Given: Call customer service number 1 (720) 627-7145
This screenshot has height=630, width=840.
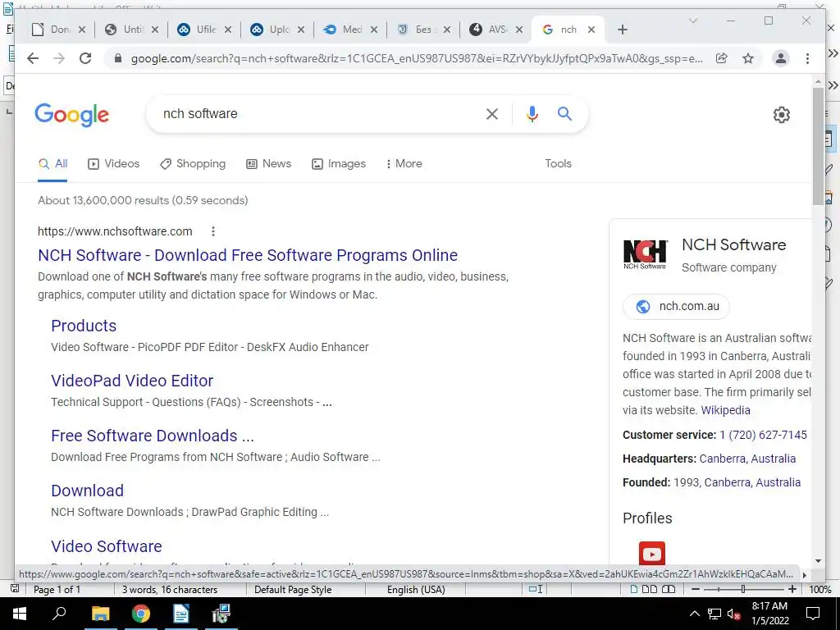Looking at the screenshot, I should coord(763,435).
